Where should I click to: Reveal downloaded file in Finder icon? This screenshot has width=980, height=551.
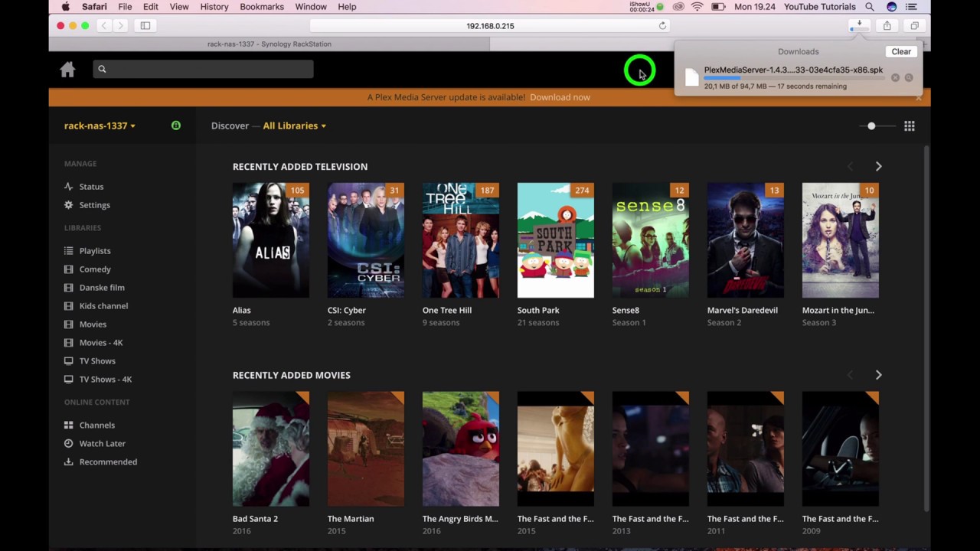coord(909,77)
